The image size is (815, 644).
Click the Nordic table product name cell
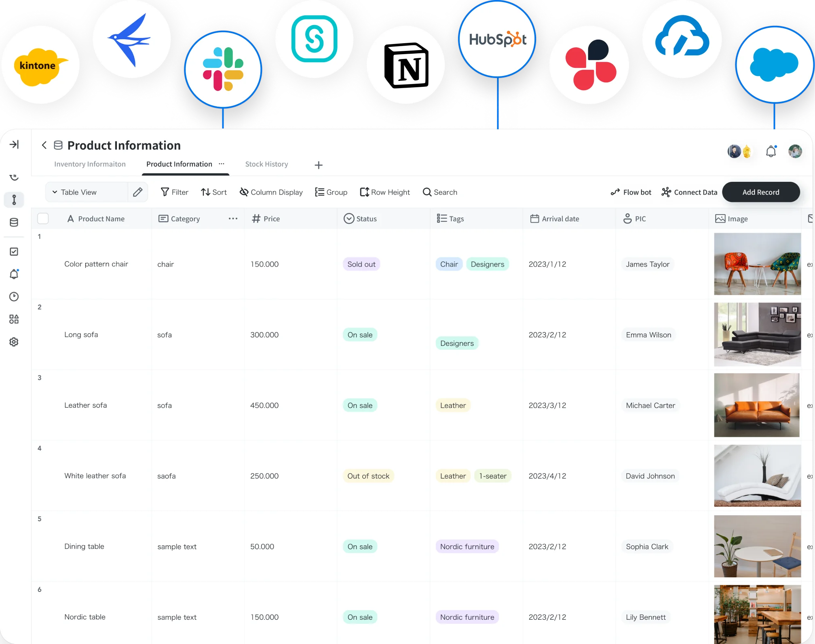point(85,617)
